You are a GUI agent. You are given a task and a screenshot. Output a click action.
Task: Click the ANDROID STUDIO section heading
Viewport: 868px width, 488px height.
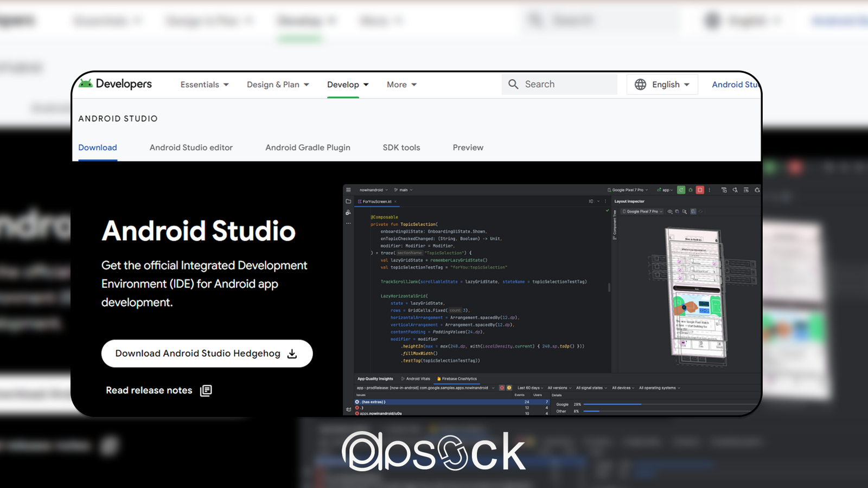118,119
